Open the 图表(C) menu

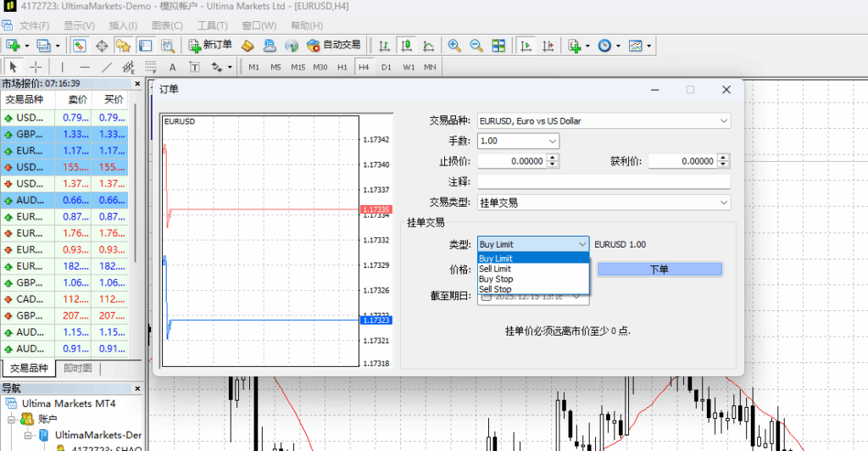click(167, 25)
